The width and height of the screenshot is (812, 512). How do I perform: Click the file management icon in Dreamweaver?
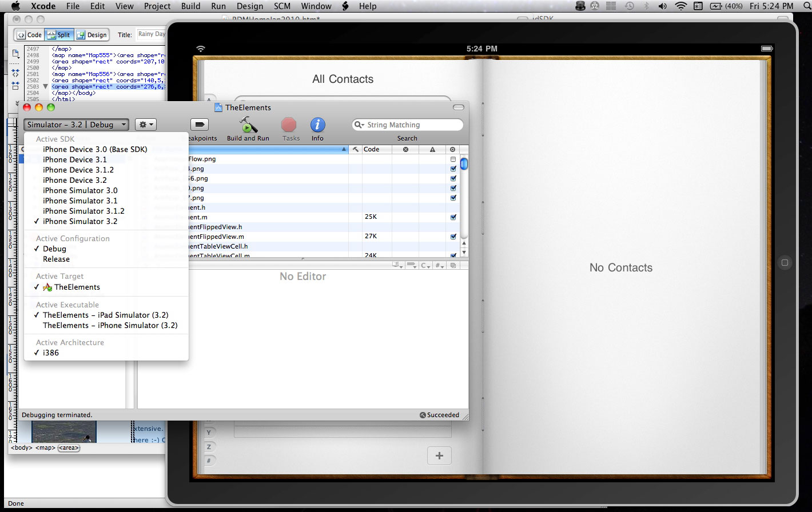(15, 53)
